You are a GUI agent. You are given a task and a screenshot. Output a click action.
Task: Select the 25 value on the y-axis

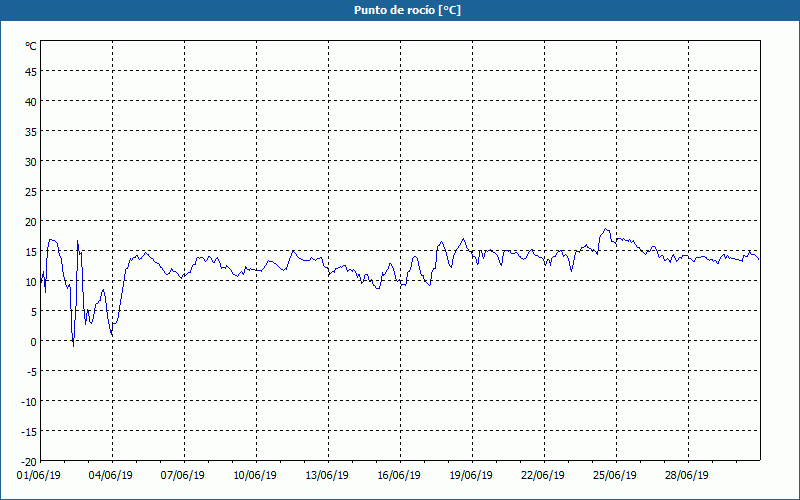31,192
